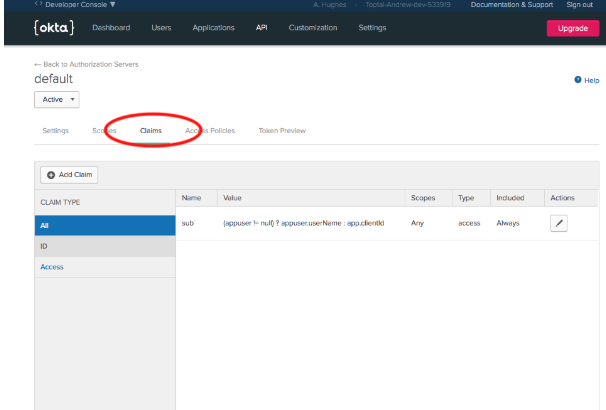Click the Okta logo

54,27
